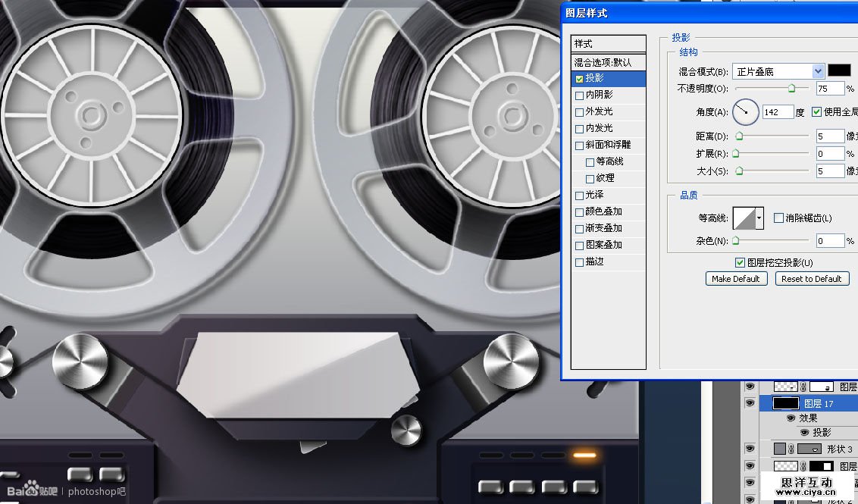This screenshot has width=858, height=504.
Task: Open the black shadow color swatch
Action: (839, 70)
